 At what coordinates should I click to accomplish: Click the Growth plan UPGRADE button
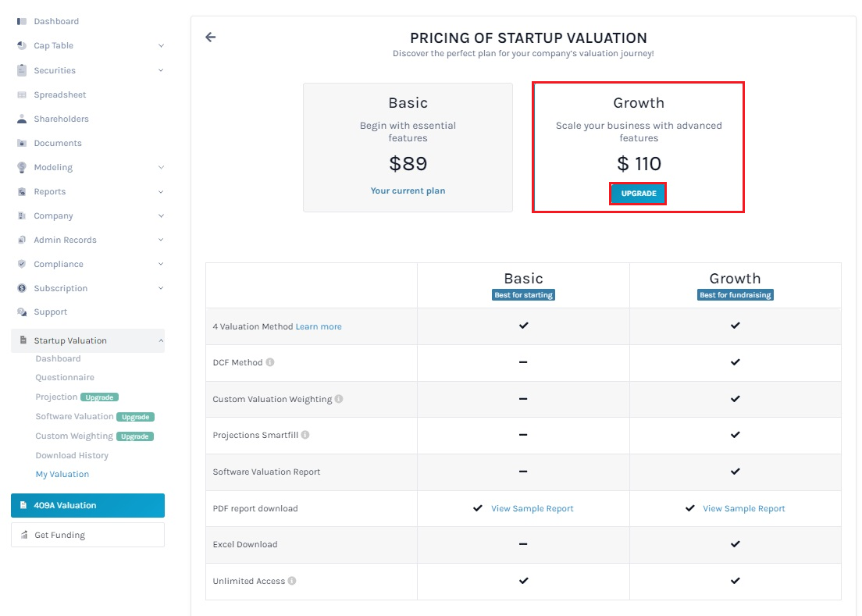pyautogui.click(x=638, y=194)
